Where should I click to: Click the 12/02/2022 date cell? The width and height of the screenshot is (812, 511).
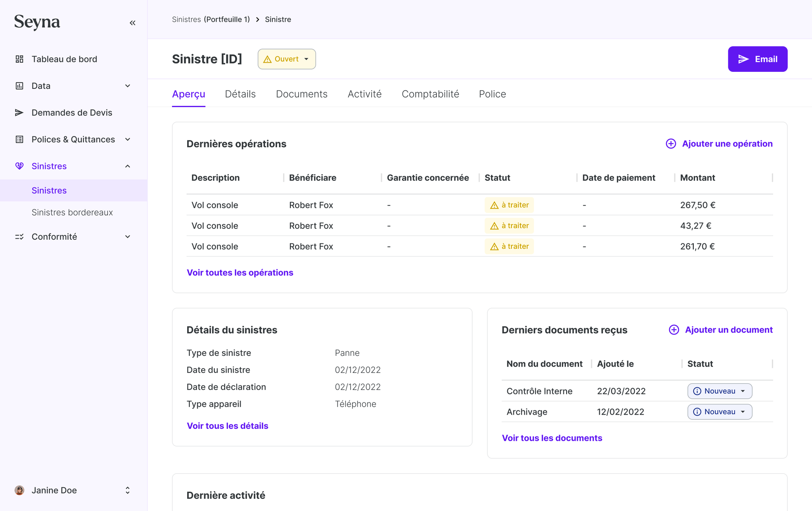click(x=620, y=412)
